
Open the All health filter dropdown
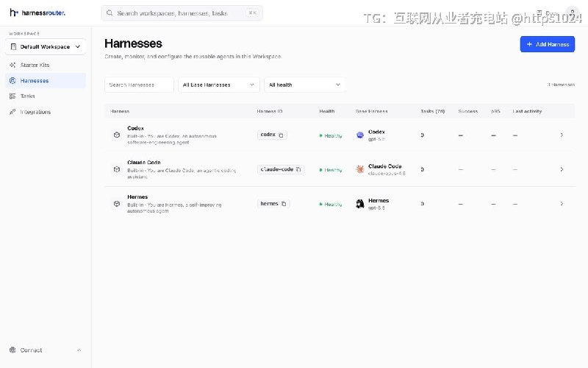point(305,85)
